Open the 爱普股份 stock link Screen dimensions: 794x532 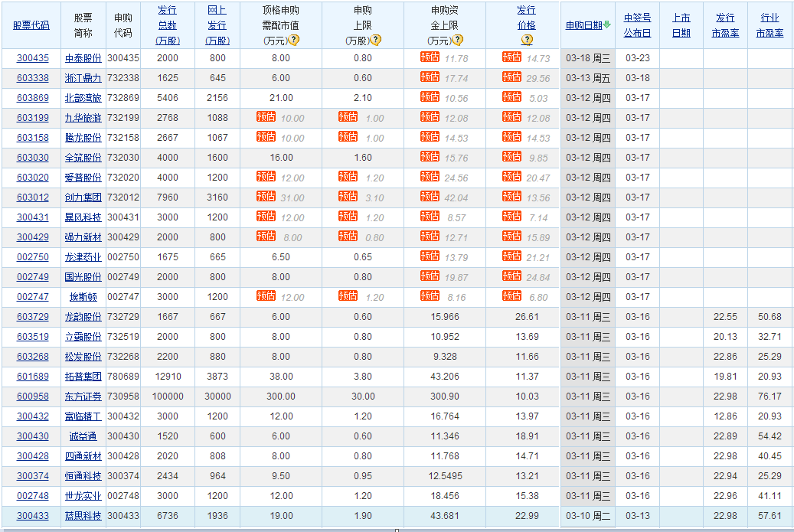[x=83, y=178]
